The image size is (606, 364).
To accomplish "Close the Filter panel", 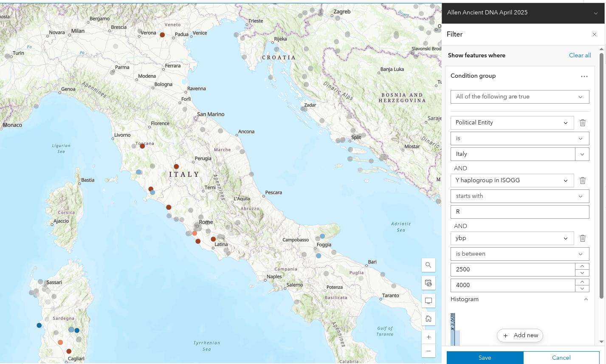I will click(x=595, y=34).
